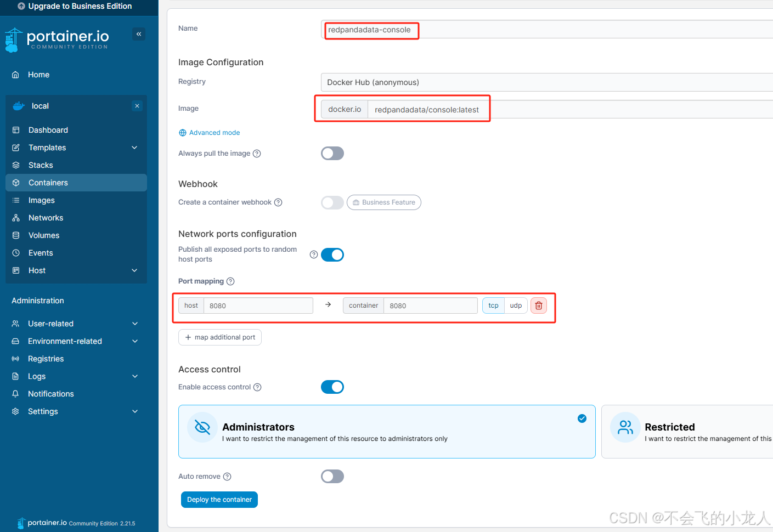
Task: Open help icon next to Port mapping
Action: point(230,281)
